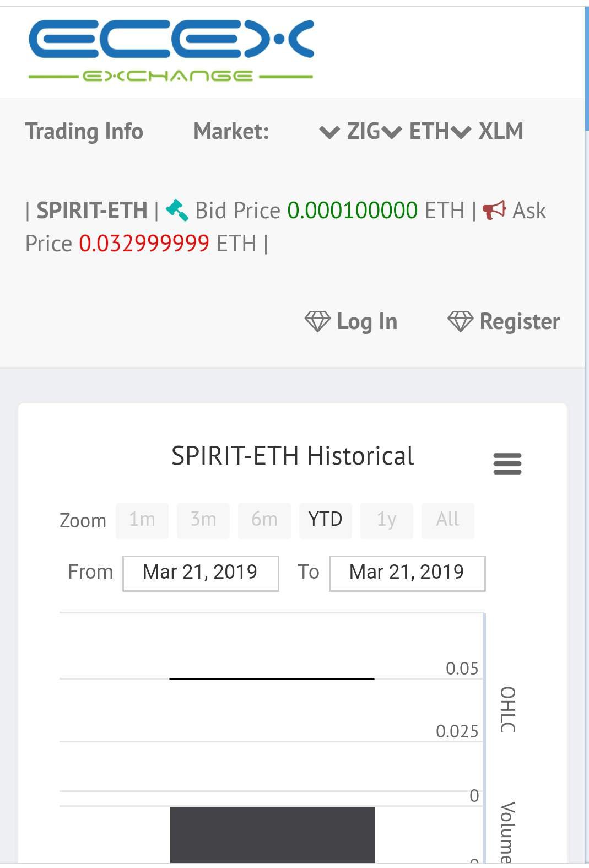Click the green gavel Bid Price icon
589x868 pixels.
tap(177, 210)
